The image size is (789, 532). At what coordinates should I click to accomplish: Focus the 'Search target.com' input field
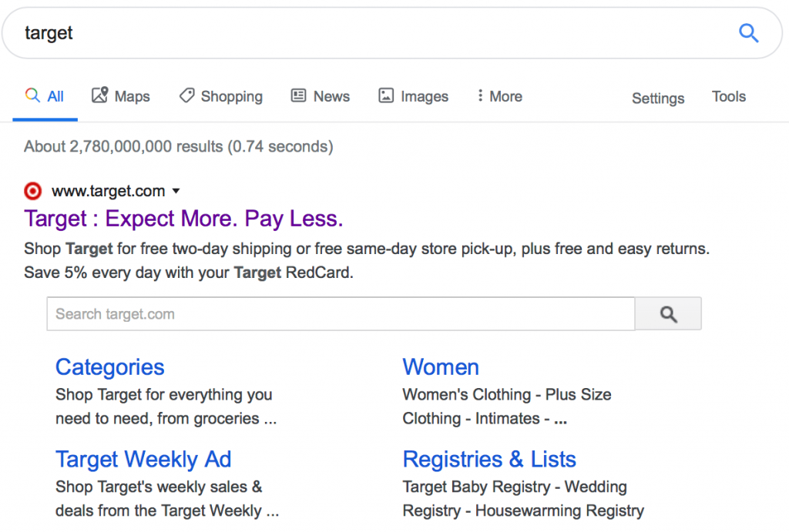[340, 314]
